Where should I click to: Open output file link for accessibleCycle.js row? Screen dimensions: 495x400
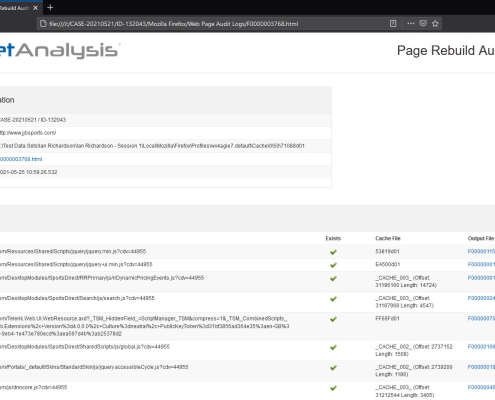point(481,367)
